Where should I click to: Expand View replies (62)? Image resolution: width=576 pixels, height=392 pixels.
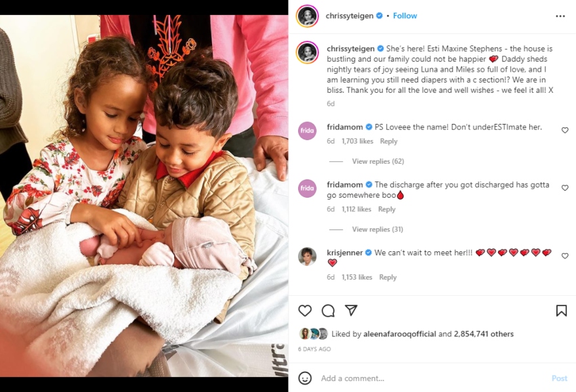[x=378, y=161]
